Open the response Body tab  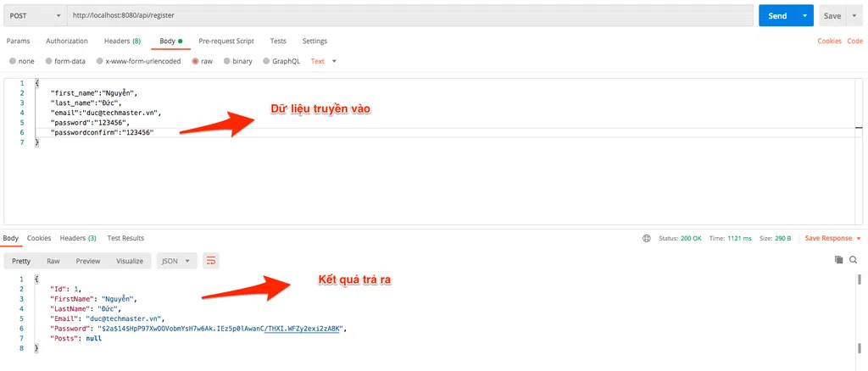pos(10,238)
